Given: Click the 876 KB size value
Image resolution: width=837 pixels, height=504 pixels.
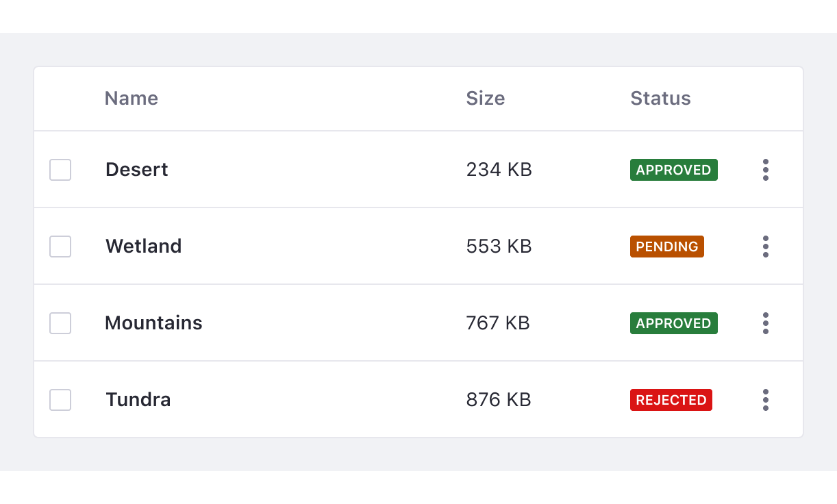Looking at the screenshot, I should (499, 400).
